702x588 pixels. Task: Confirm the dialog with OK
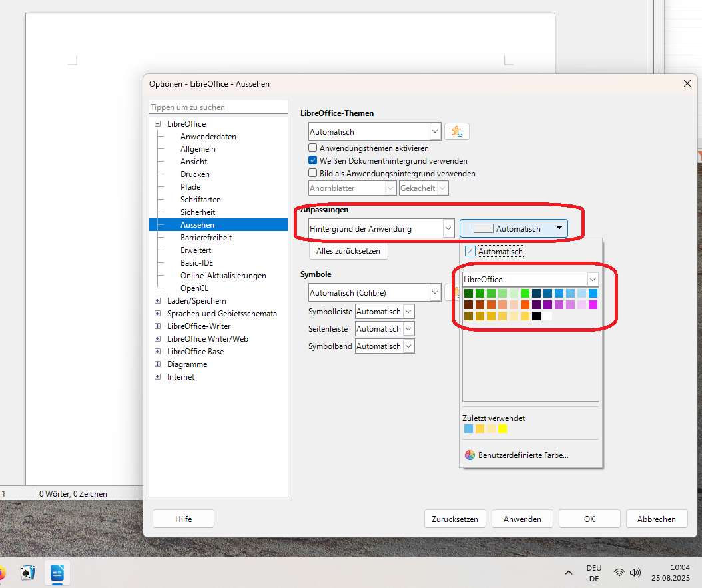[x=589, y=519]
